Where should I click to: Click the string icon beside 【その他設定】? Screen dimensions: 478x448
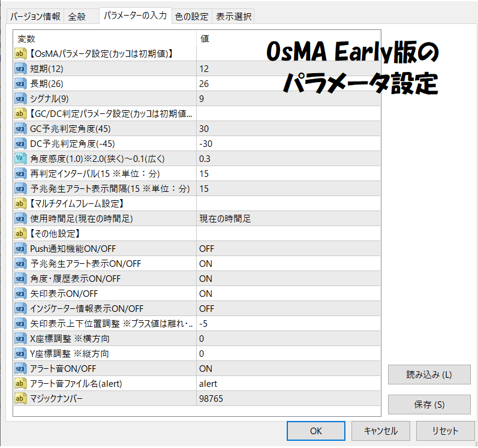(x=20, y=234)
